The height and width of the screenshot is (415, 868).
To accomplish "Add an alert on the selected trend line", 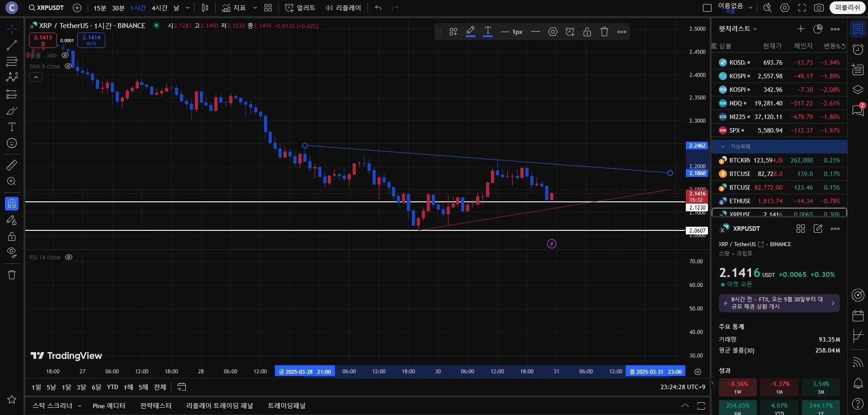I will pos(570,32).
